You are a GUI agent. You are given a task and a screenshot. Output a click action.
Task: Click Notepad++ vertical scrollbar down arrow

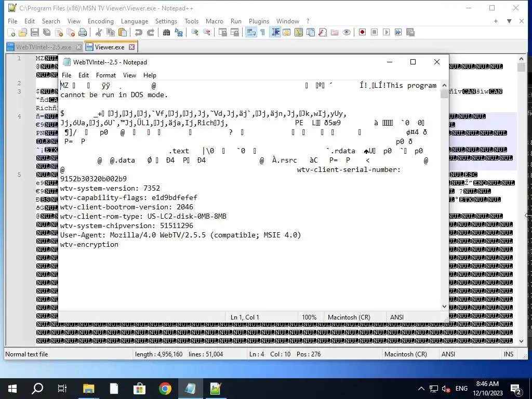521,341
